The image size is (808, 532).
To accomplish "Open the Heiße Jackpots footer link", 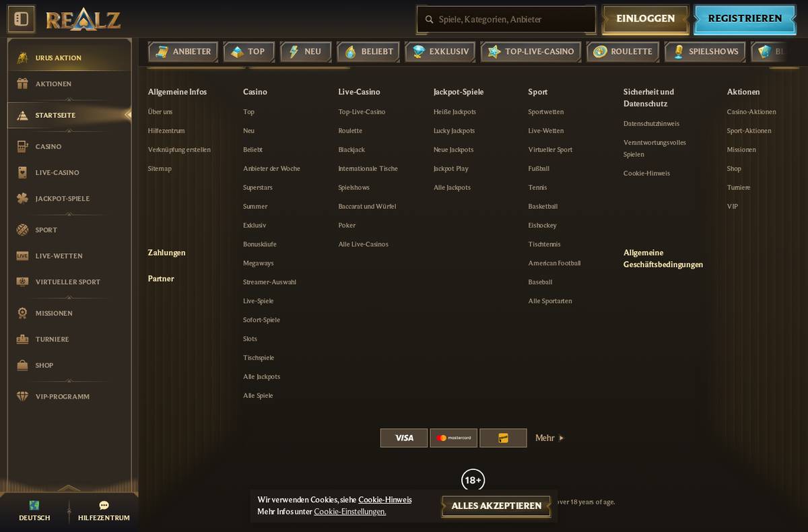I will 454,112.
